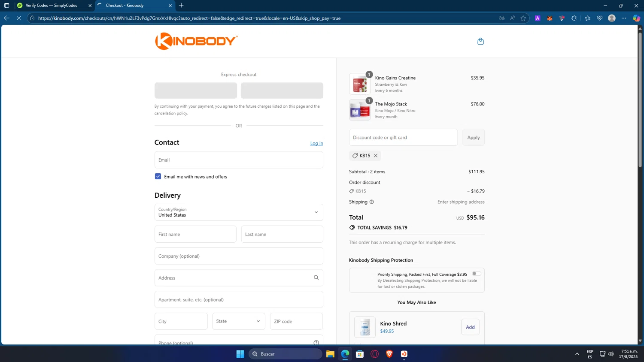
Task: Close the Checkout - Kinobody tab
Action: tap(170, 6)
